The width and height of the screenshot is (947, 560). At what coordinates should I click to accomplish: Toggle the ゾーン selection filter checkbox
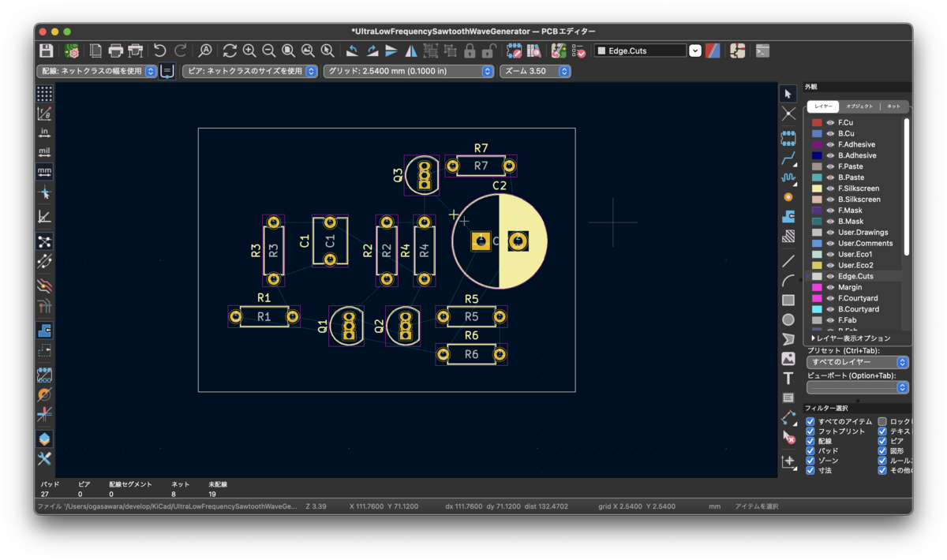(x=810, y=460)
